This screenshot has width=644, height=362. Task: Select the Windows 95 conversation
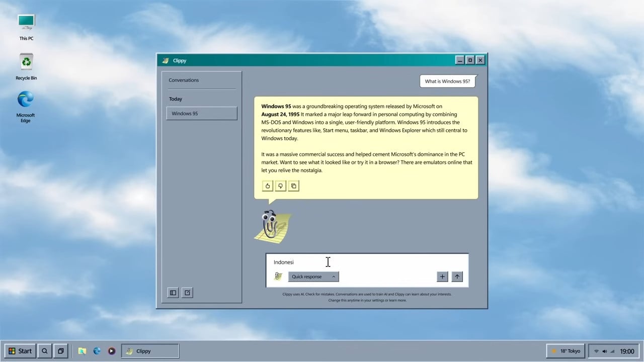click(201, 113)
